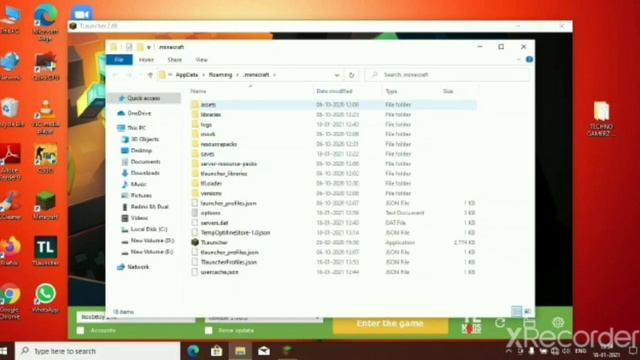Open the saves folder
The height and width of the screenshot is (360, 640).
coord(207,154)
